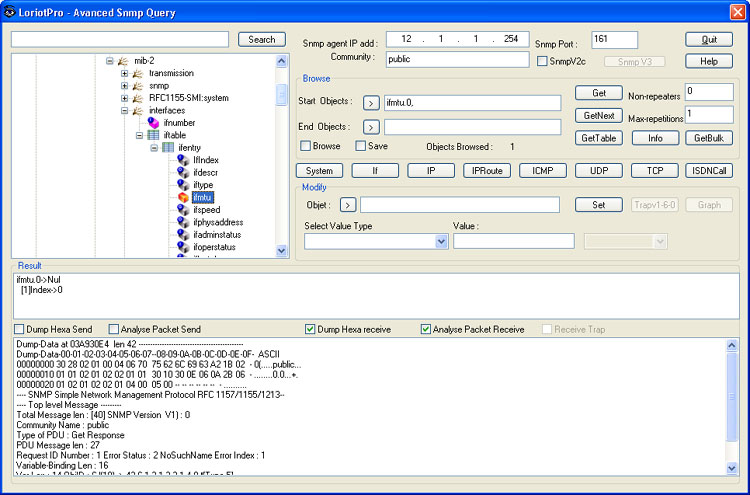
Task: Click the mib-2 folder icon
Action: point(123,61)
